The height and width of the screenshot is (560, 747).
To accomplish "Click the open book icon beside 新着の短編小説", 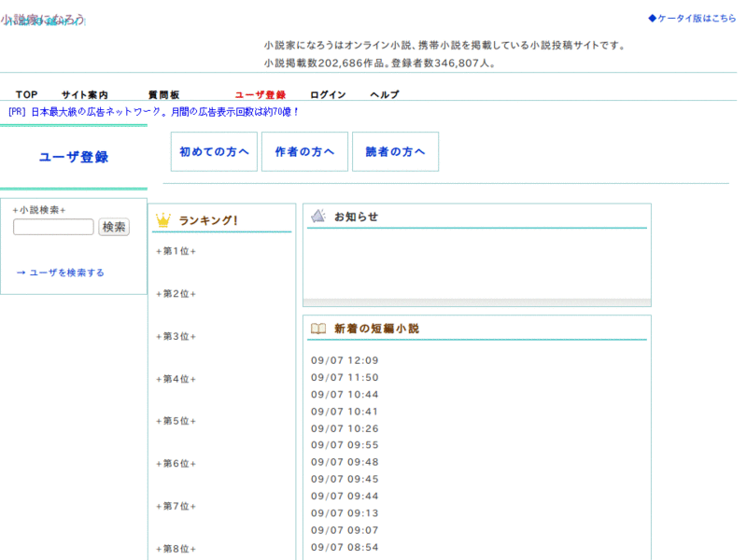I will click(x=318, y=327).
